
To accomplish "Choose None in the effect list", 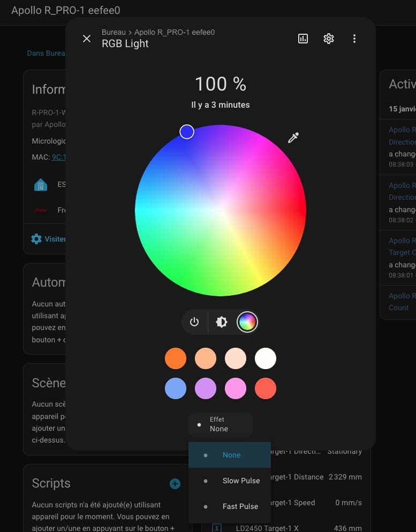I will click(231, 455).
